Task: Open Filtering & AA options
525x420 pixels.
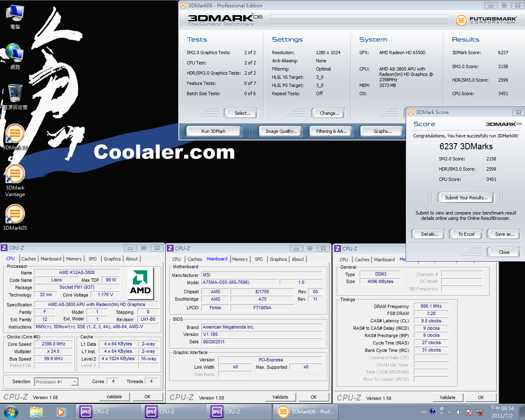Action: pyautogui.click(x=331, y=131)
